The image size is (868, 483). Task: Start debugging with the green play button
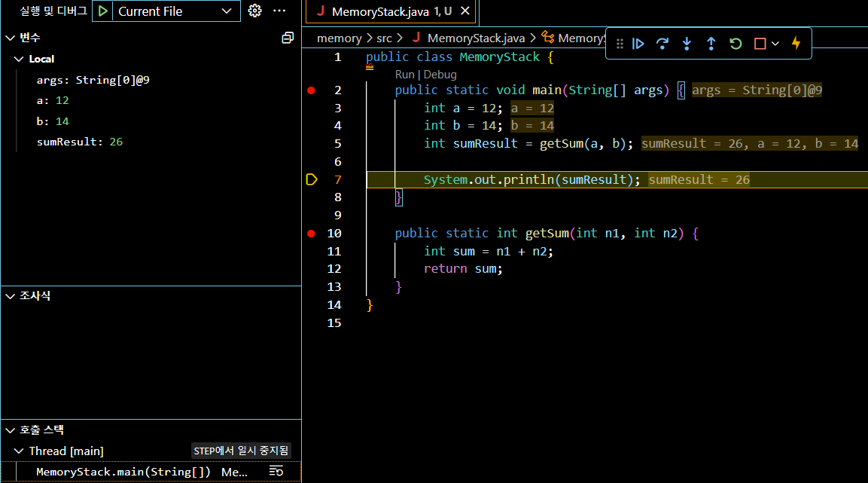(102, 11)
